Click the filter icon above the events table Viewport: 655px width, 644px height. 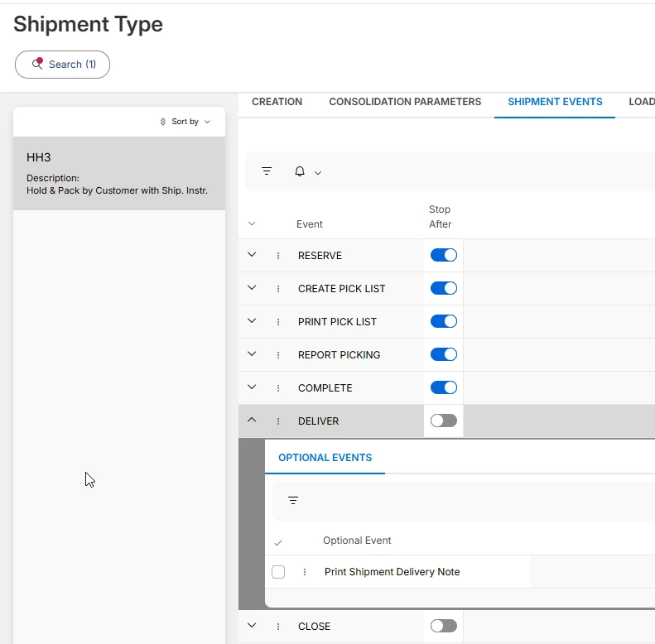pyautogui.click(x=267, y=171)
